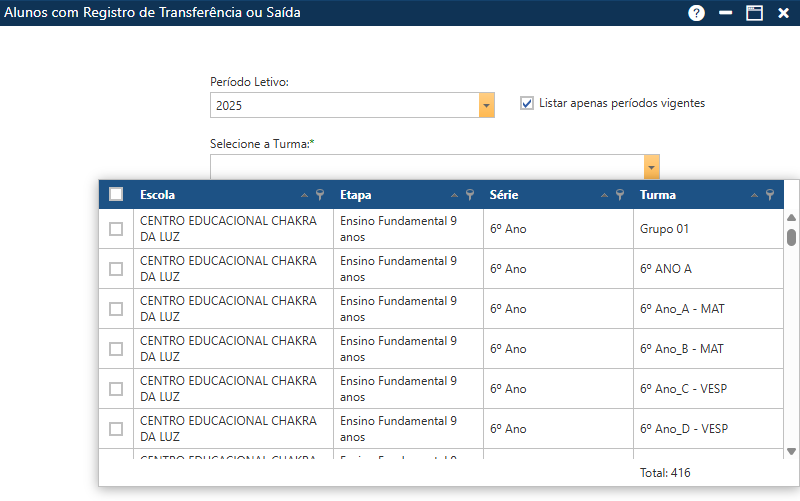Click the Escola column header
800x501 pixels.
coord(158,195)
